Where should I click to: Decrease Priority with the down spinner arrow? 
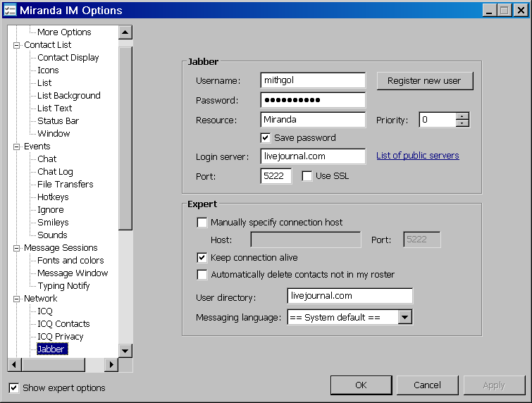(462, 123)
